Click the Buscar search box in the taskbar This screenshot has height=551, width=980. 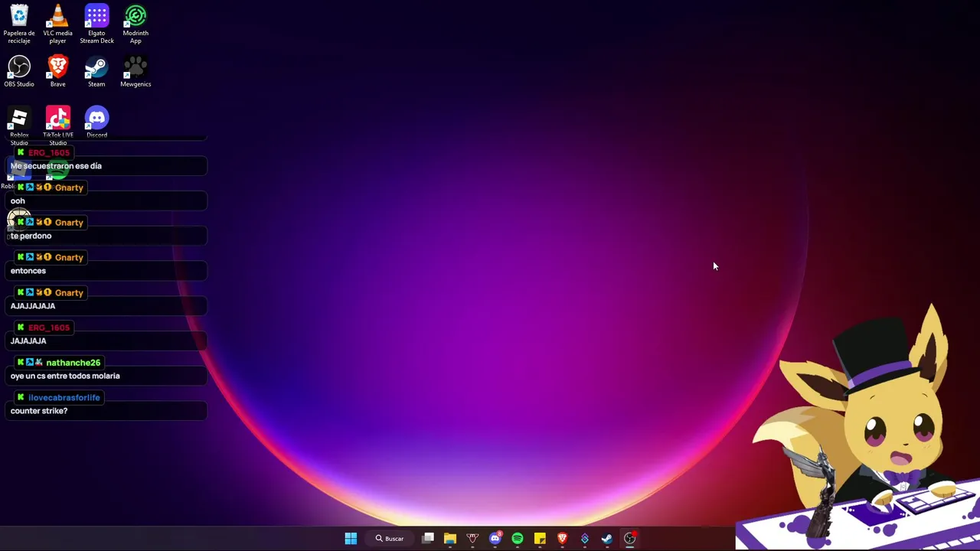pos(390,539)
